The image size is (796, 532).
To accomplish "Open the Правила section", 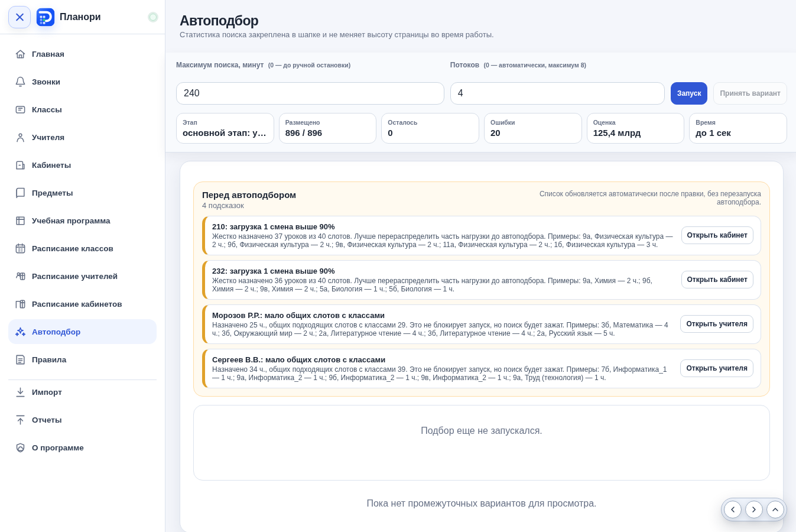I will 82,359.
